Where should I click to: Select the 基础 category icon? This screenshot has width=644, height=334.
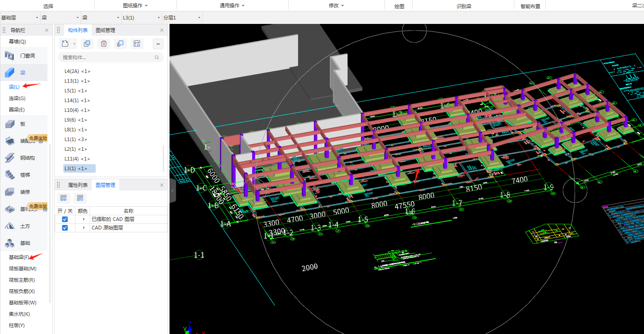click(x=10, y=243)
